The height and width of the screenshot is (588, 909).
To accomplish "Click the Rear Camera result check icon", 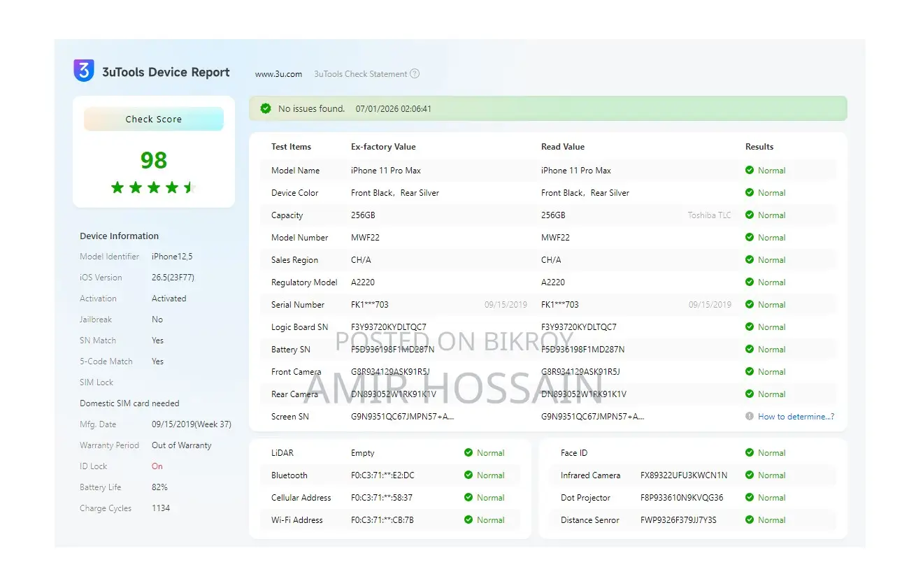I will click(750, 394).
